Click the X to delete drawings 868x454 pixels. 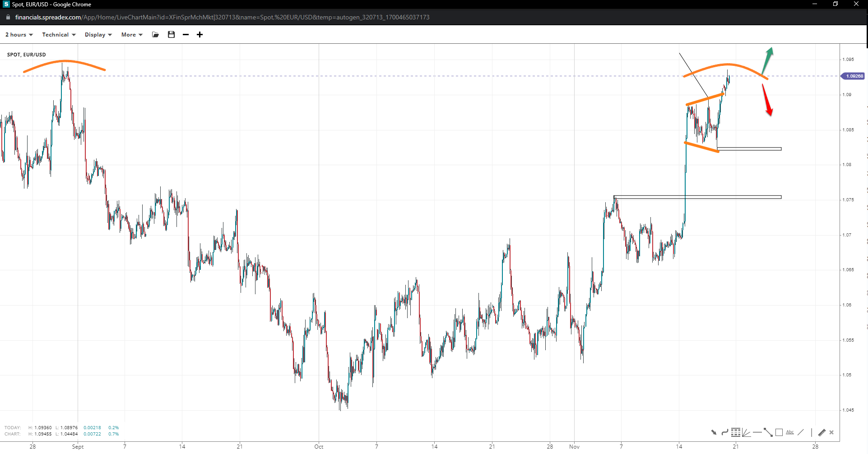[x=831, y=432]
